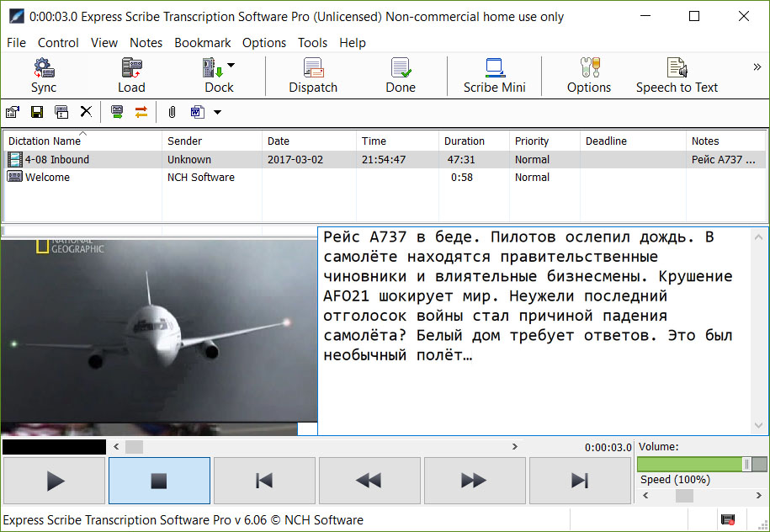This screenshot has width=770, height=532.
Task: Click the 47:31 duration cell
Action: (459, 159)
